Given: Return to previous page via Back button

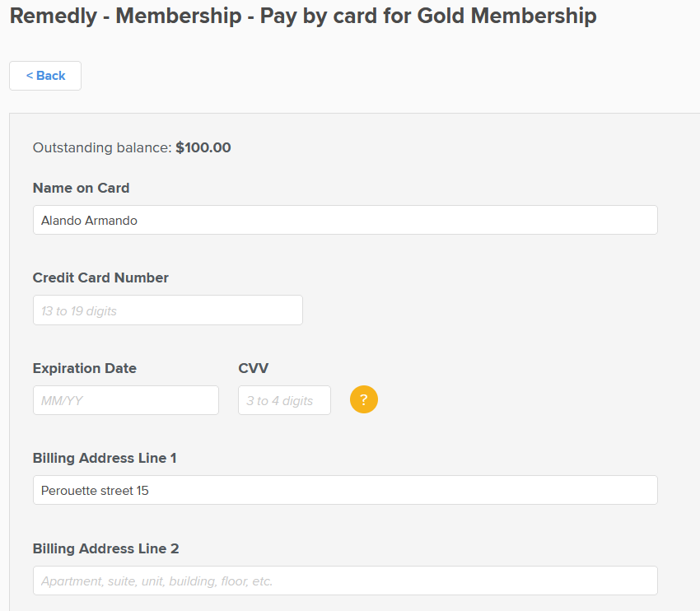Looking at the screenshot, I should [x=44, y=75].
